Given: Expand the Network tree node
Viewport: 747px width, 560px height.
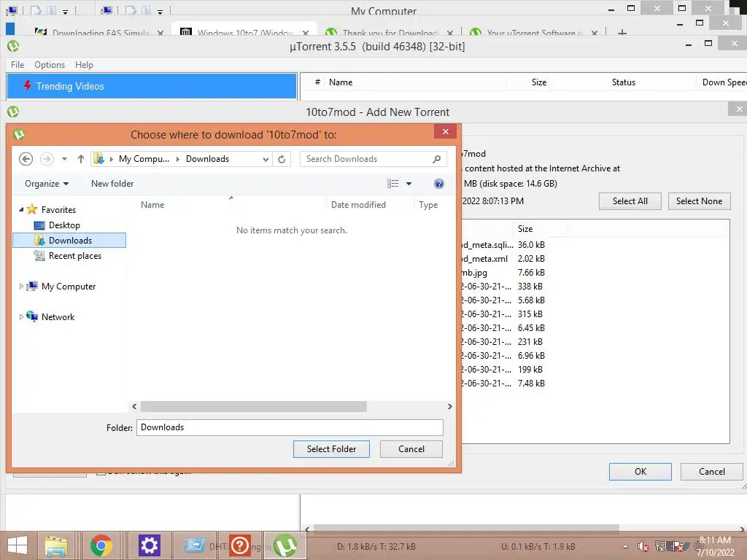Looking at the screenshot, I should tap(21, 316).
